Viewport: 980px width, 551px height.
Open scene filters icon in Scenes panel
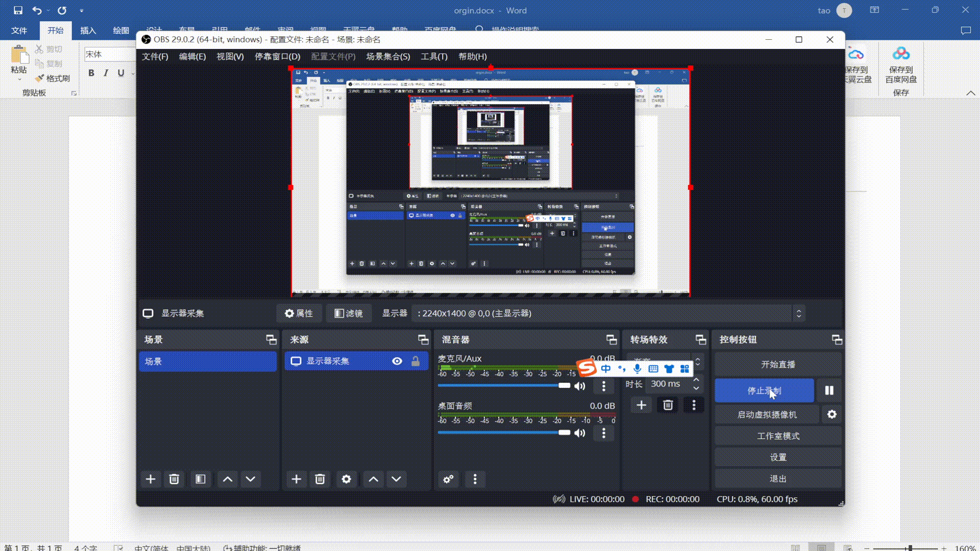[201, 479]
